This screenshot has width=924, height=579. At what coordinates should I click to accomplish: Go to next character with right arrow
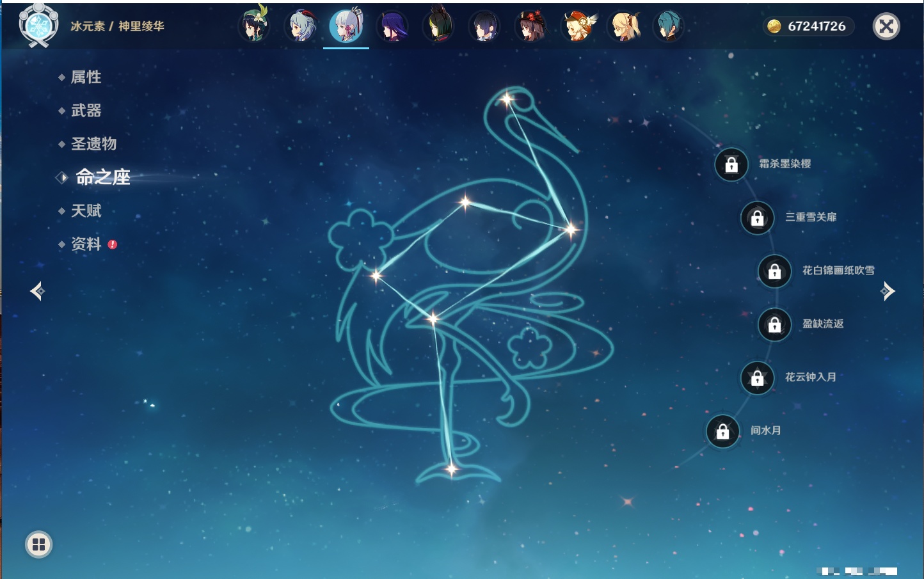(x=888, y=291)
